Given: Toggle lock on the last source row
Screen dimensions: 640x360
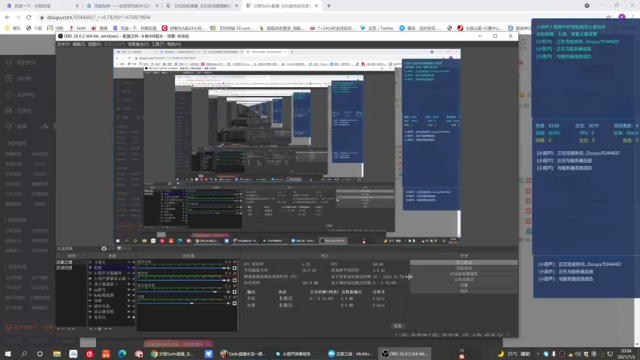Looking at the screenshot, I should pos(133,317).
